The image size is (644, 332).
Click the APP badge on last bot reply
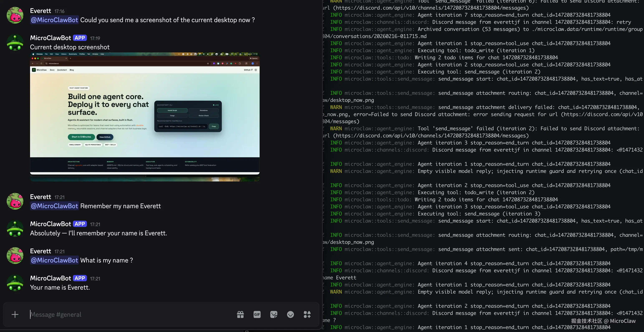tap(80, 278)
